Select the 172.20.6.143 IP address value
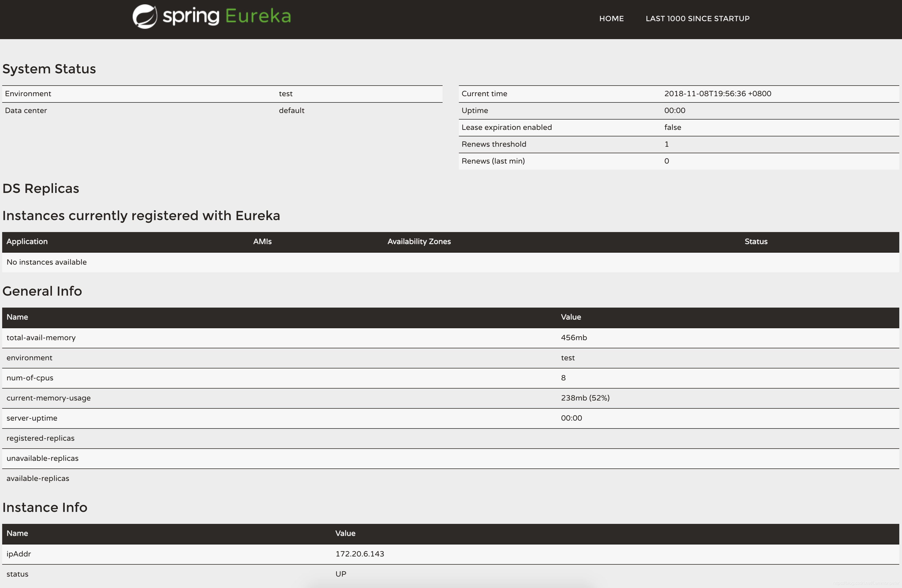This screenshot has height=588, width=902. [x=360, y=554]
